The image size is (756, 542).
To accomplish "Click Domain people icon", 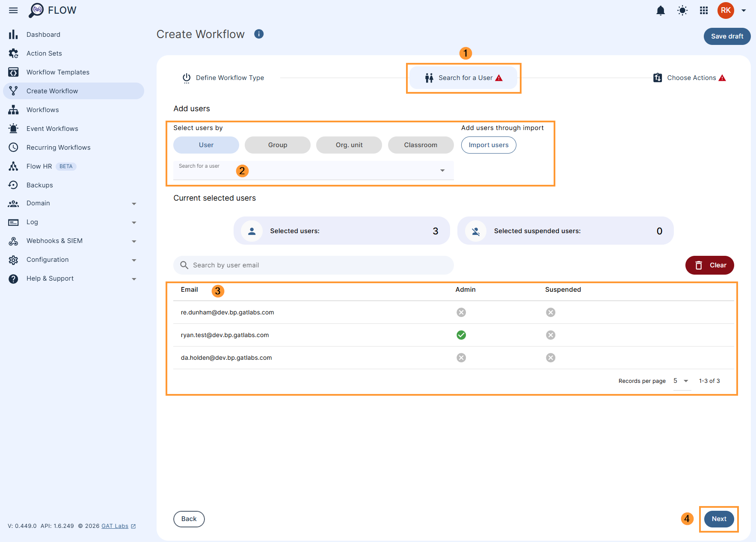I will tap(13, 204).
